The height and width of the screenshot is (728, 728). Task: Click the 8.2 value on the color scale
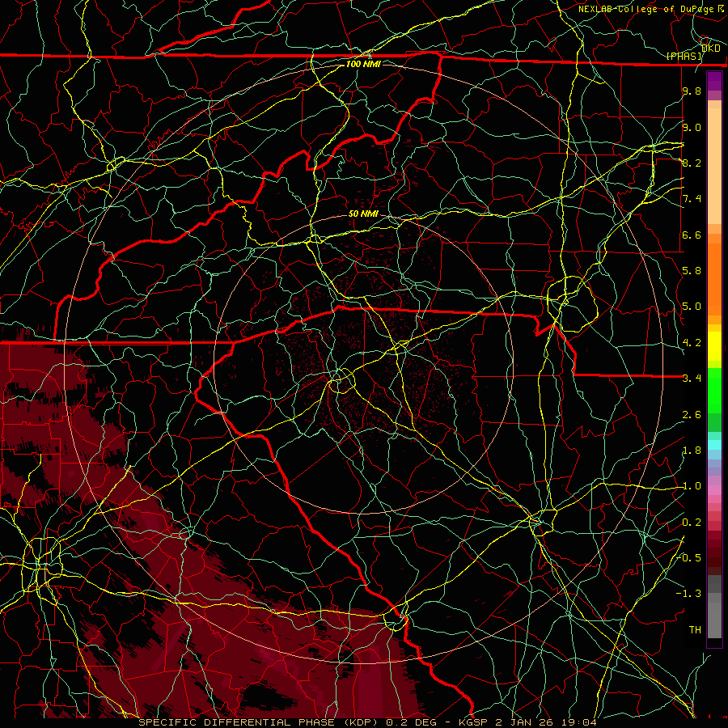tap(692, 163)
